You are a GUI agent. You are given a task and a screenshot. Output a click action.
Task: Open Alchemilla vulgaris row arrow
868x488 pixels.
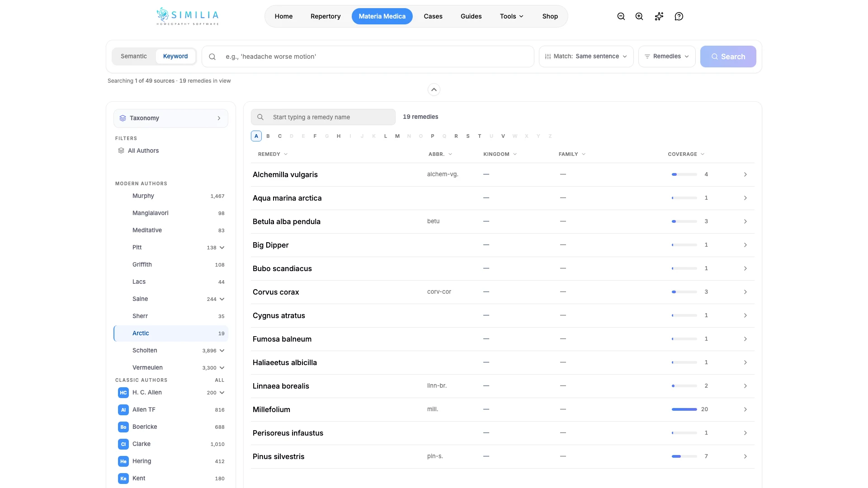coord(745,174)
